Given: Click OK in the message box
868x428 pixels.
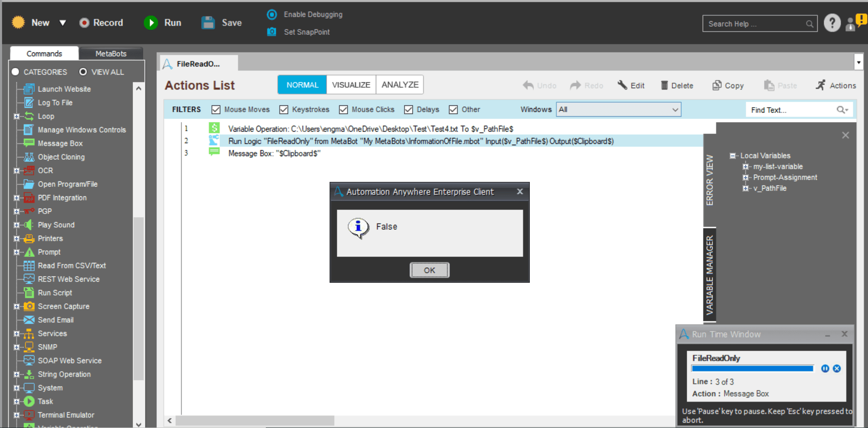Looking at the screenshot, I should tap(429, 270).
